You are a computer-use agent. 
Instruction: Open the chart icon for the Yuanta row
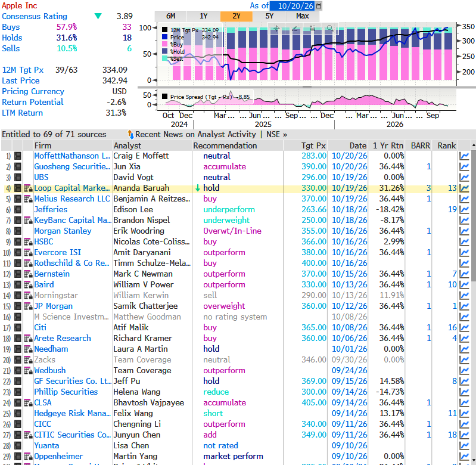464,445
